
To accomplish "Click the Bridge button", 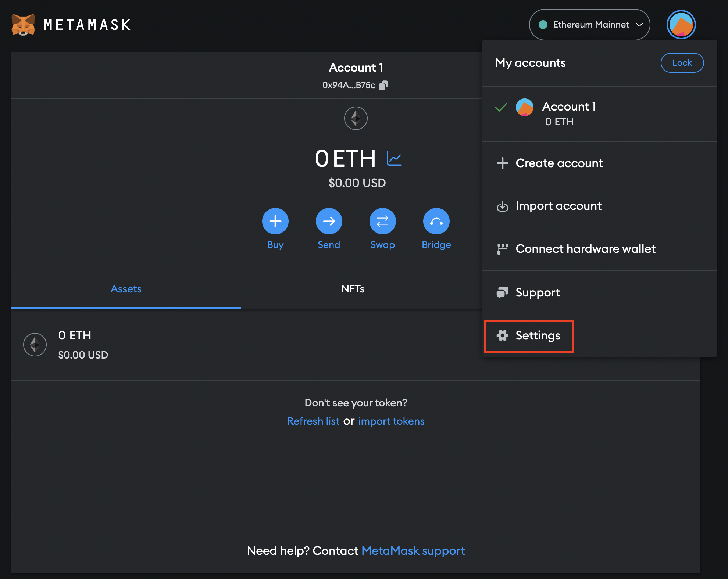I will click(436, 221).
